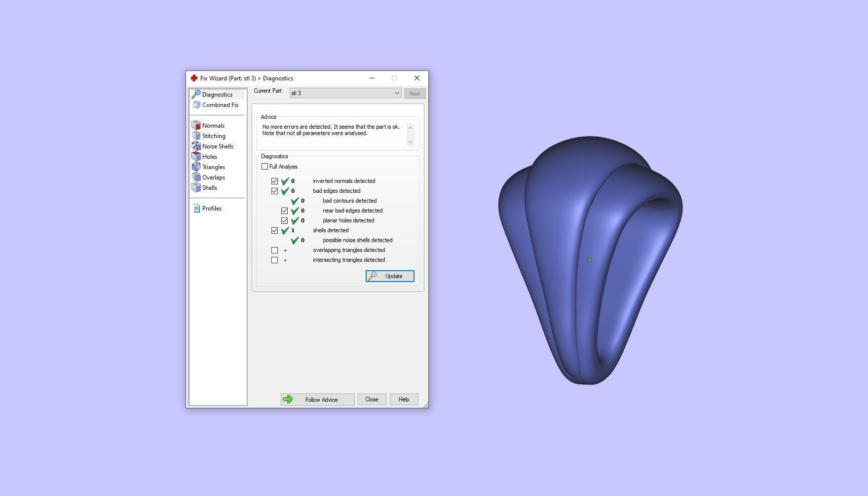The height and width of the screenshot is (496, 868).
Task: Open the Current Part dropdown
Action: click(x=345, y=93)
